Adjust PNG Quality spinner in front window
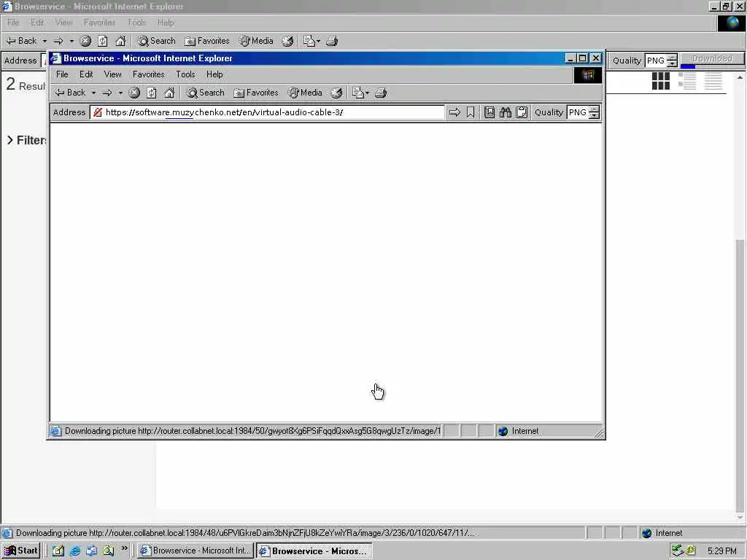 point(594,112)
